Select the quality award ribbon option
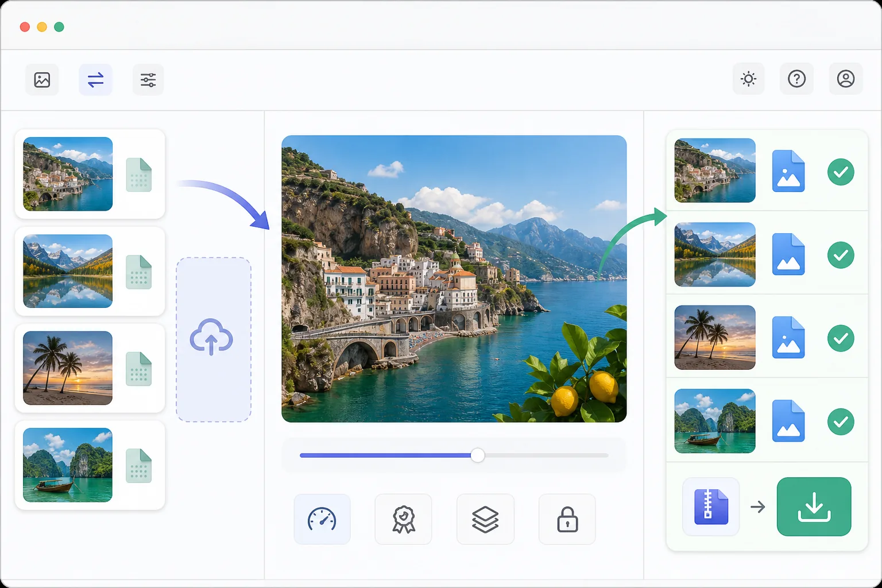882x588 pixels. click(x=403, y=519)
